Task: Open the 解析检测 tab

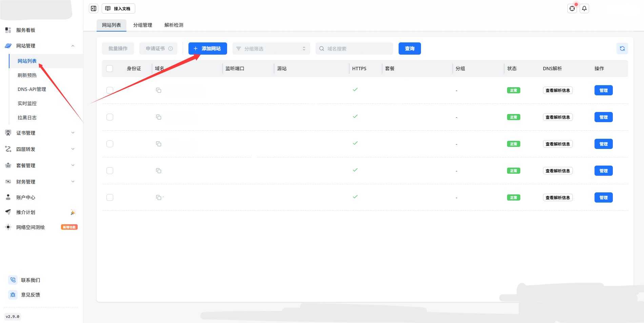Action: (x=174, y=25)
